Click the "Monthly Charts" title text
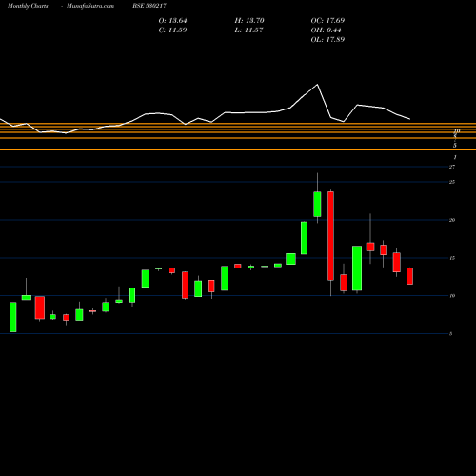476x476 pixels. 28,6
